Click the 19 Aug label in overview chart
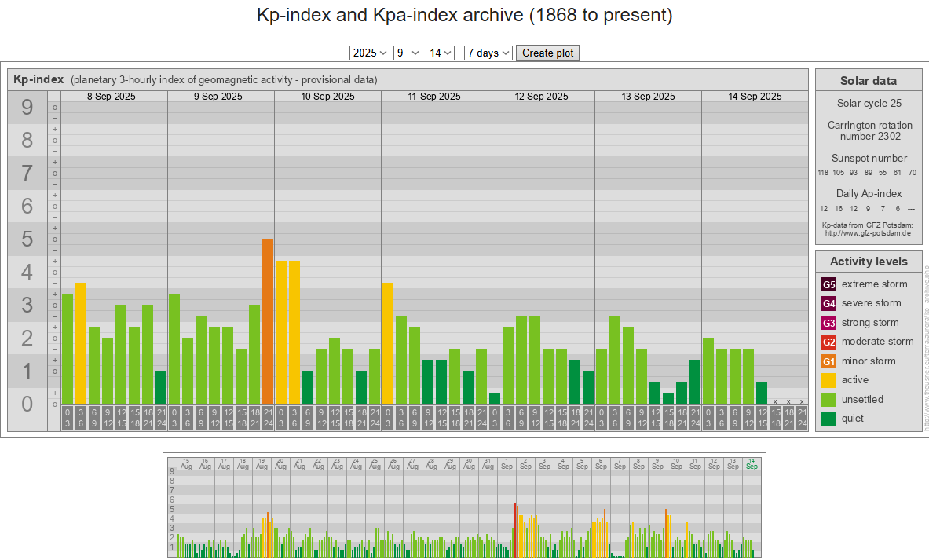The image size is (929, 560). click(x=262, y=463)
